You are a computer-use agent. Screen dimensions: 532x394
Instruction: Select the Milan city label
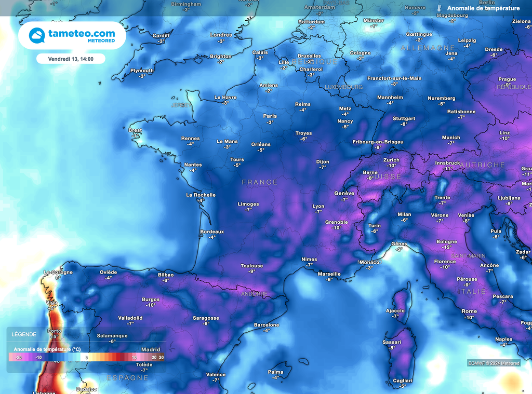pos(404,214)
